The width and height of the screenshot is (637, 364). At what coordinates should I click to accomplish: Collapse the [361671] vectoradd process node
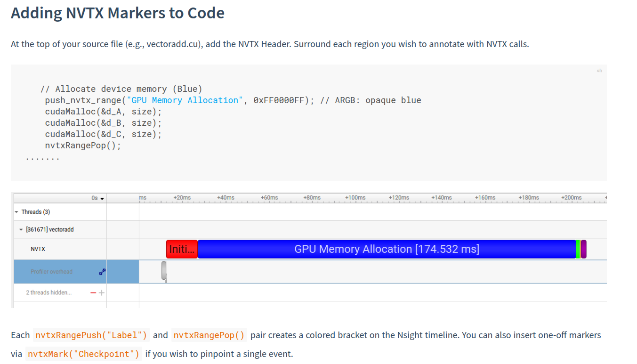(21, 230)
